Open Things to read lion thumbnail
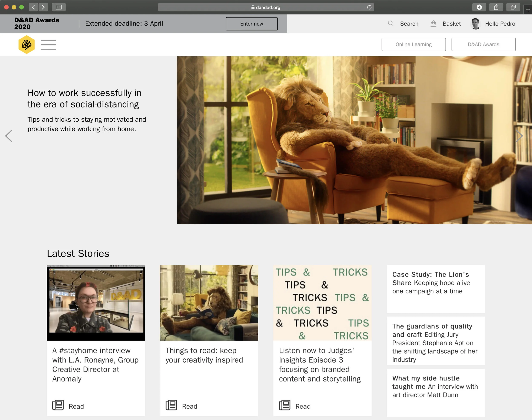532x420 pixels. [x=209, y=303]
